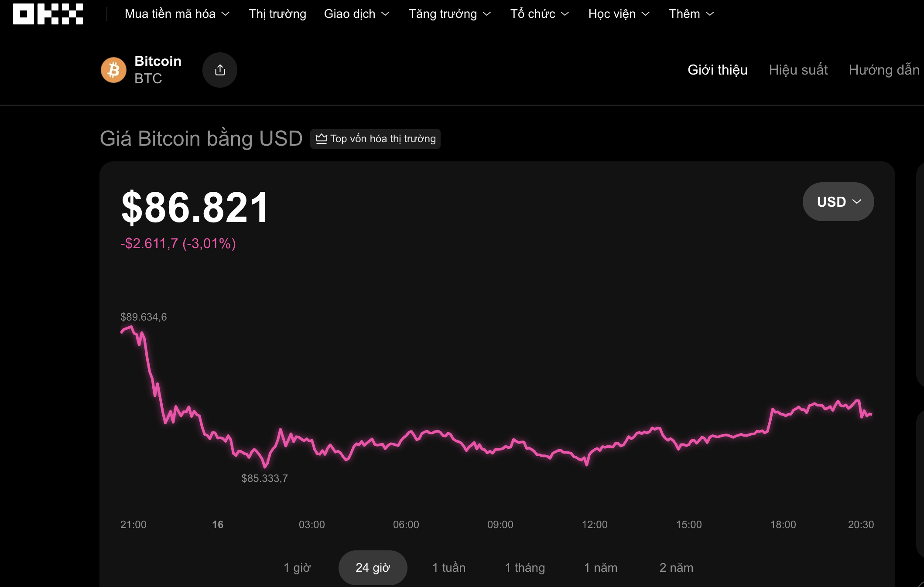Click the dropdown arrow beside Giao dịch

click(x=386, y=14)
